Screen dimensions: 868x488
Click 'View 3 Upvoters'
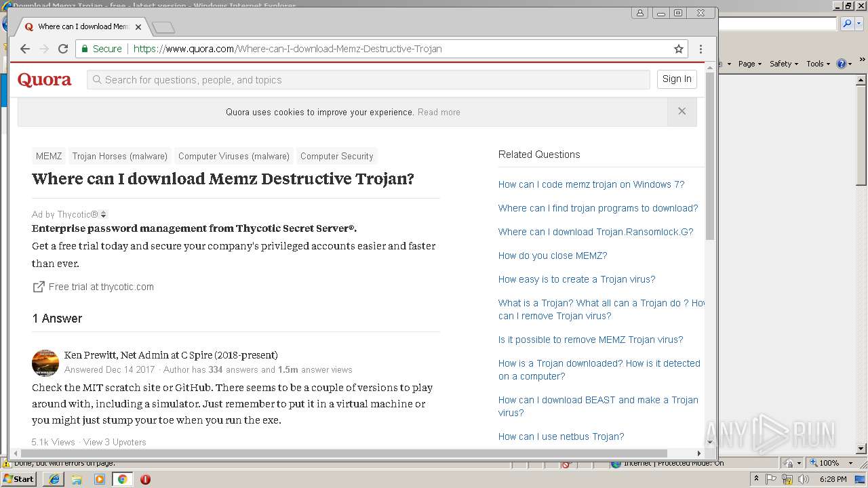pyautogui.click(x=115, y=442)
